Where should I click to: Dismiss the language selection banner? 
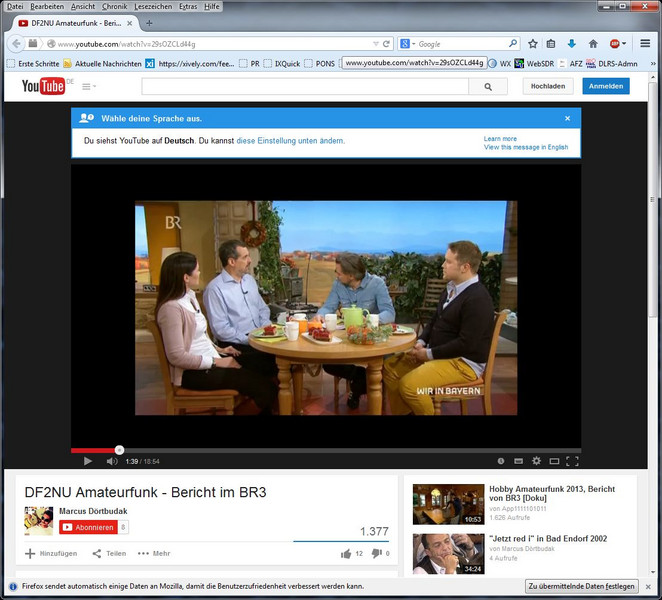pyautogui.click(x=567, y=118)
